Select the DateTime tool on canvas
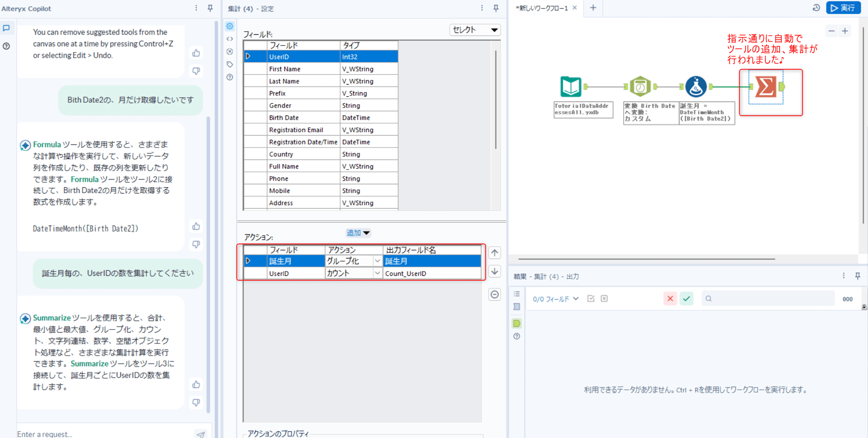 click(x=640, y=87)
